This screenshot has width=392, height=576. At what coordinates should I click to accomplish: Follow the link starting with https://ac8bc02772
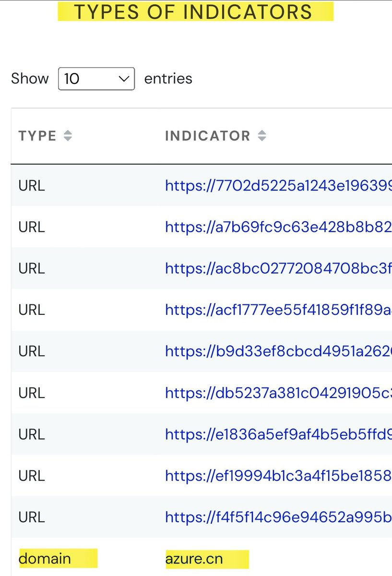pos(278,268)
